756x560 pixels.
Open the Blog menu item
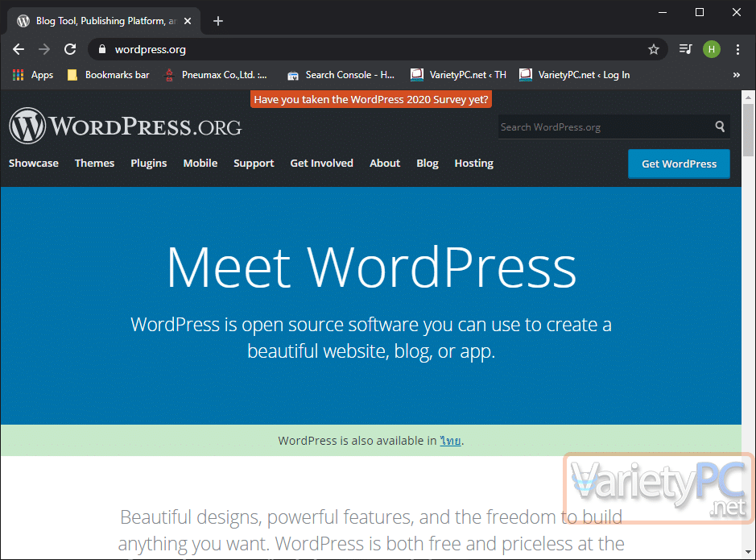click(428, 163)
